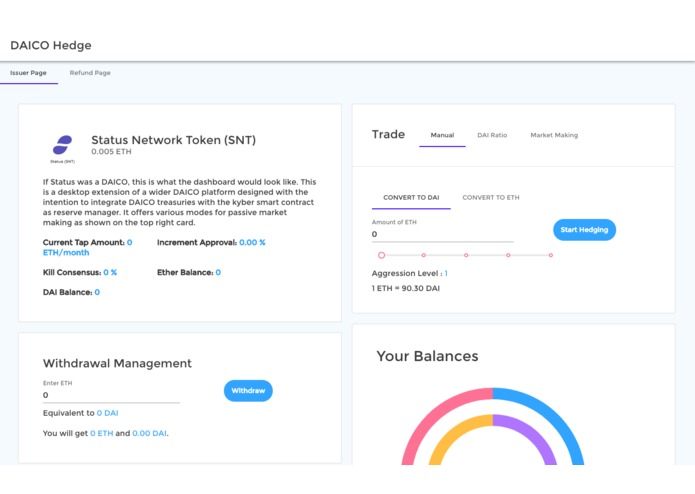Click the Withdrawal Management heading
This screenshot has height=494, width=695.
(117, 363)
